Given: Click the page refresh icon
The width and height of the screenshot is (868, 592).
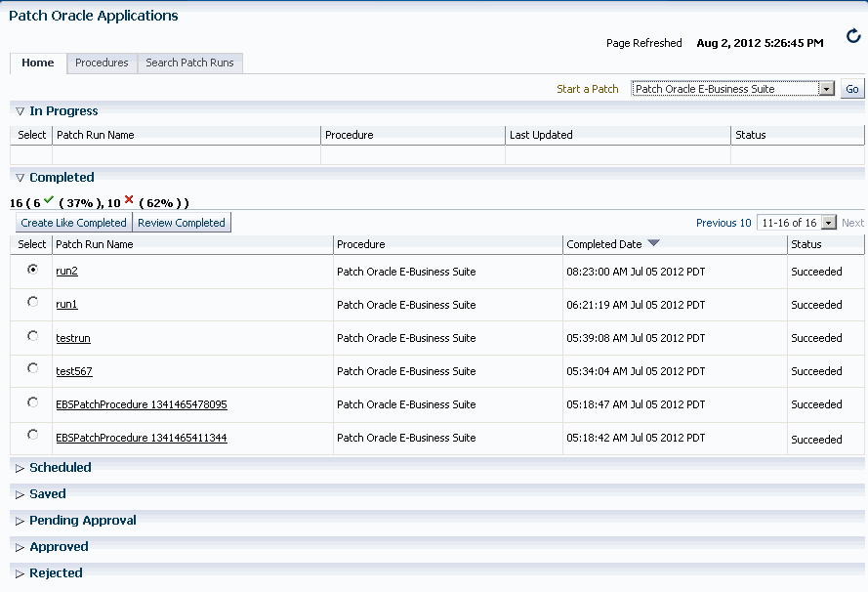Looking at the screenshot, I should click(853, 36).
